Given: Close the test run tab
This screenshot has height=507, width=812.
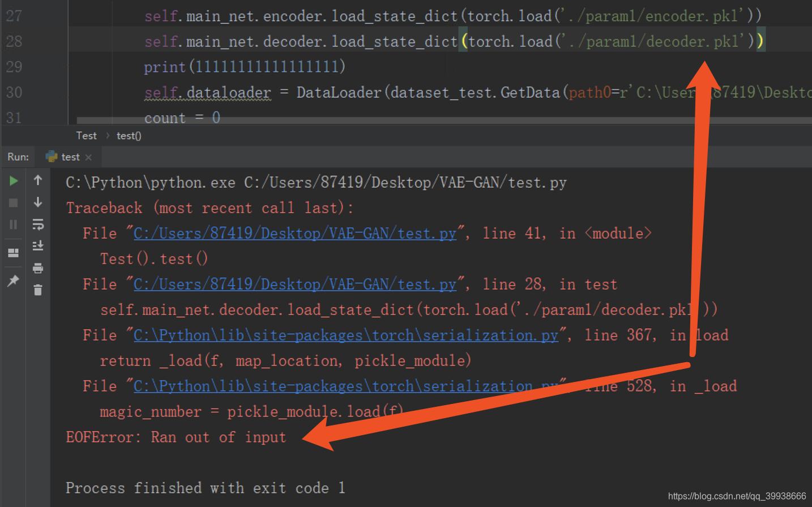Looking at the screenshot, I should coord(88,157).
